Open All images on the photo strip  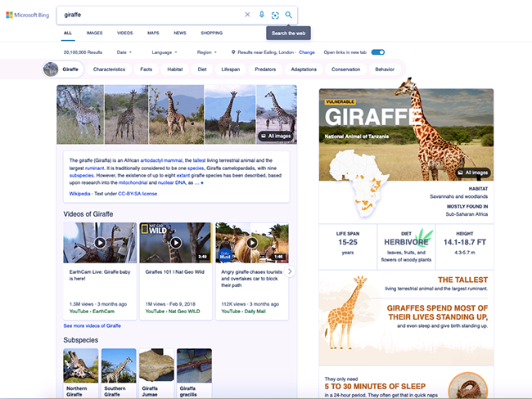tap(276, 136)
